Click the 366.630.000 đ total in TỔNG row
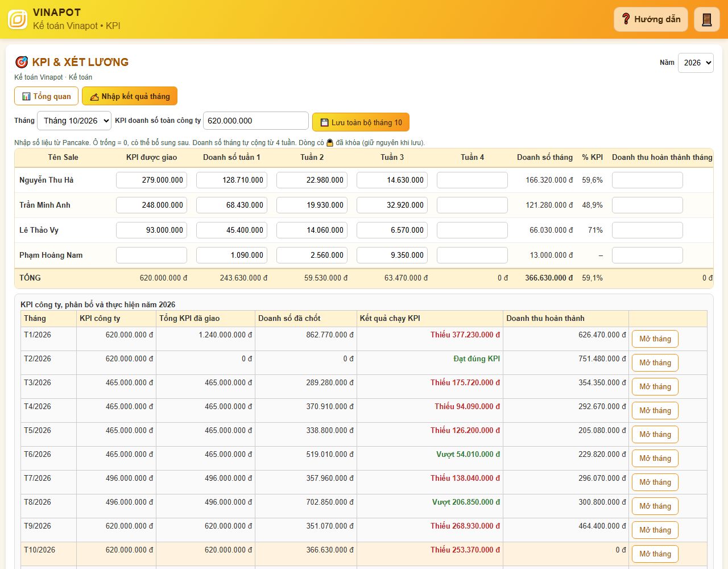This screenshot has width=728, height=569. pyautogui.click(x=549, y=278)
